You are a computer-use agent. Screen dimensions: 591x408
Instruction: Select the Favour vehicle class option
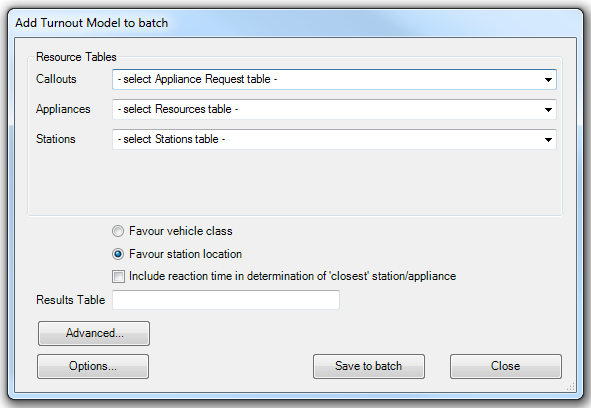pos(118,231)
